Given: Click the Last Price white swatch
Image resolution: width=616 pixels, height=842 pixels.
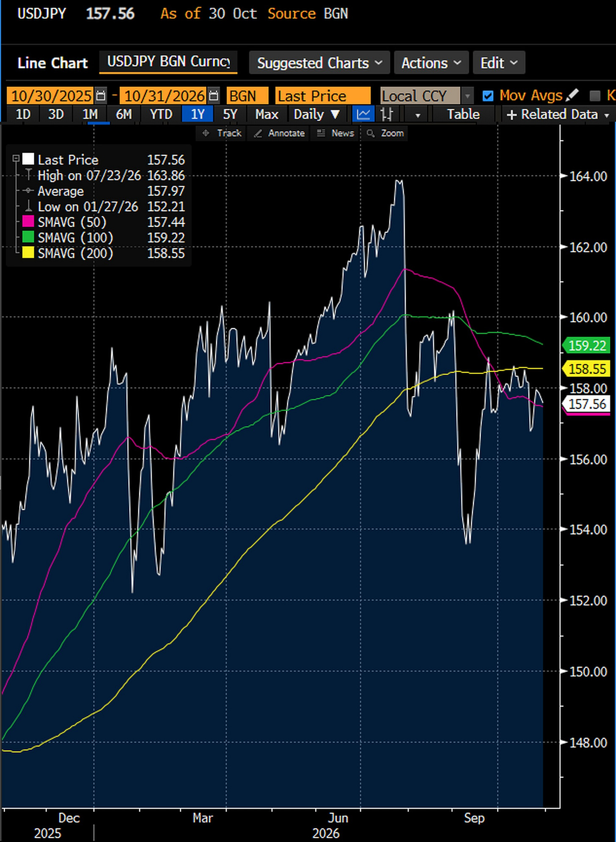Looking at the screenshot, I should 28,159.
